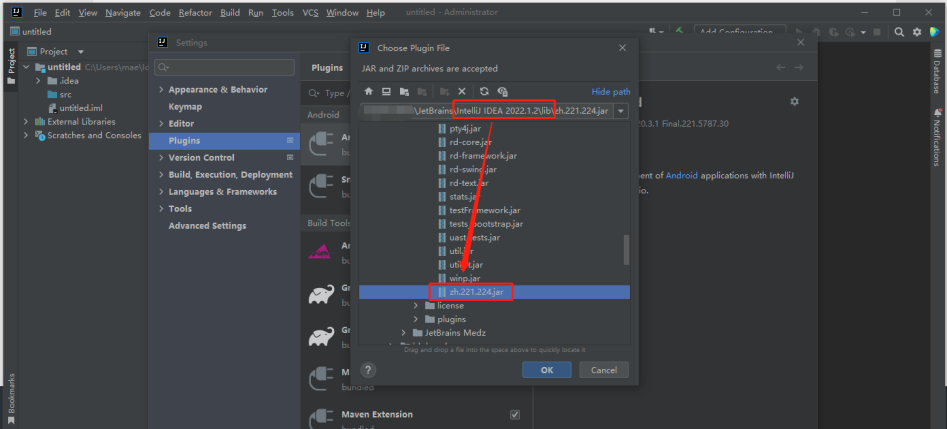The width and height of the screenshot is (947, 429).
Task: Select untitled.iml file in Project tree
Action: point(75,108)
